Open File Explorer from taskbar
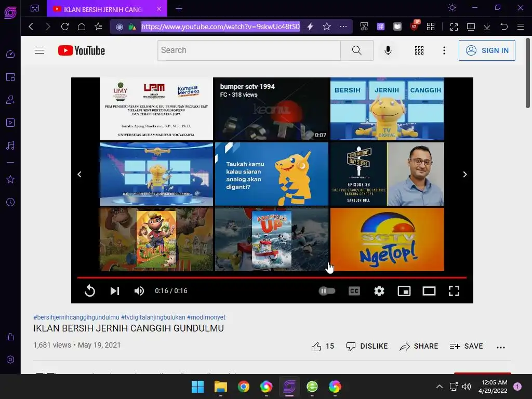 click(220, 387)
